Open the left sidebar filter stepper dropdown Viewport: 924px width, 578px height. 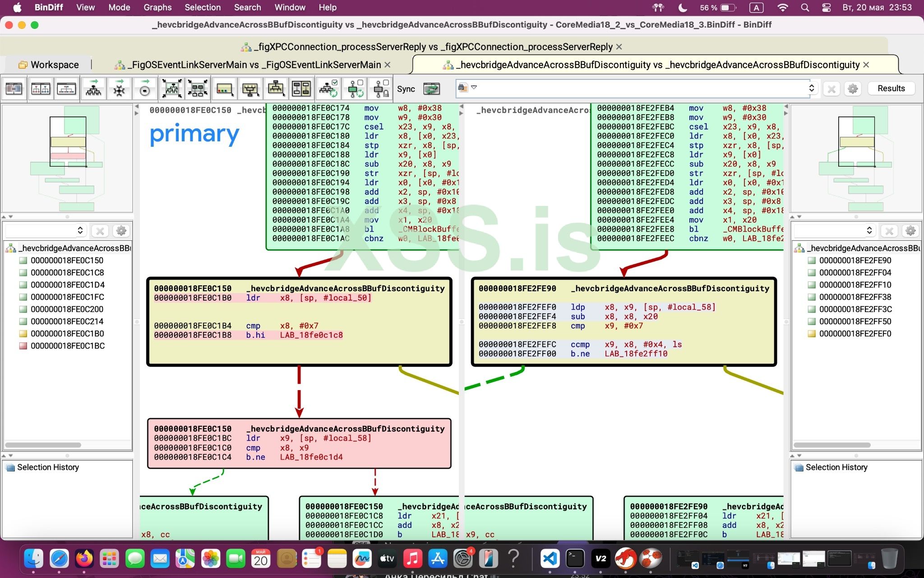click(x=80, y=230)
